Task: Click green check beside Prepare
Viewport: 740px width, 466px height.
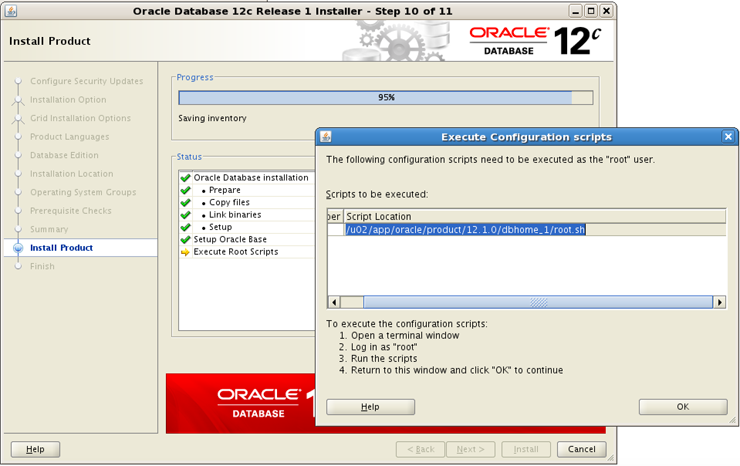Action: coord(185,190)
